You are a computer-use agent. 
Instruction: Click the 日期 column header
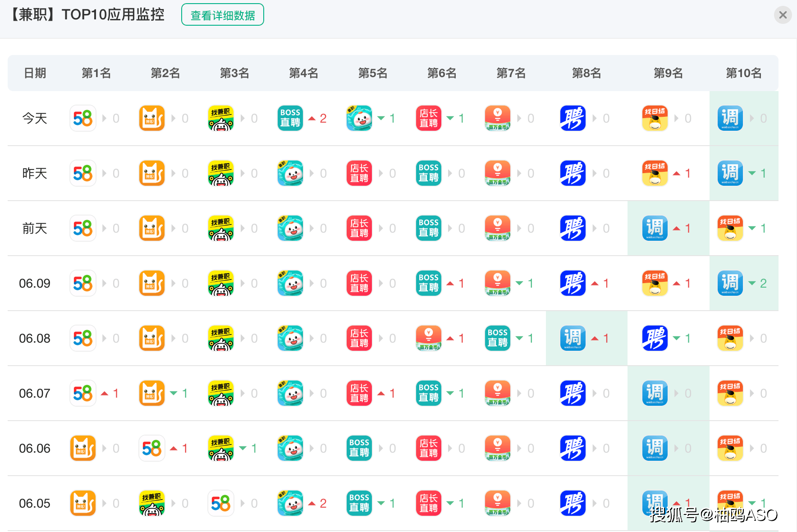coord(35,73)
